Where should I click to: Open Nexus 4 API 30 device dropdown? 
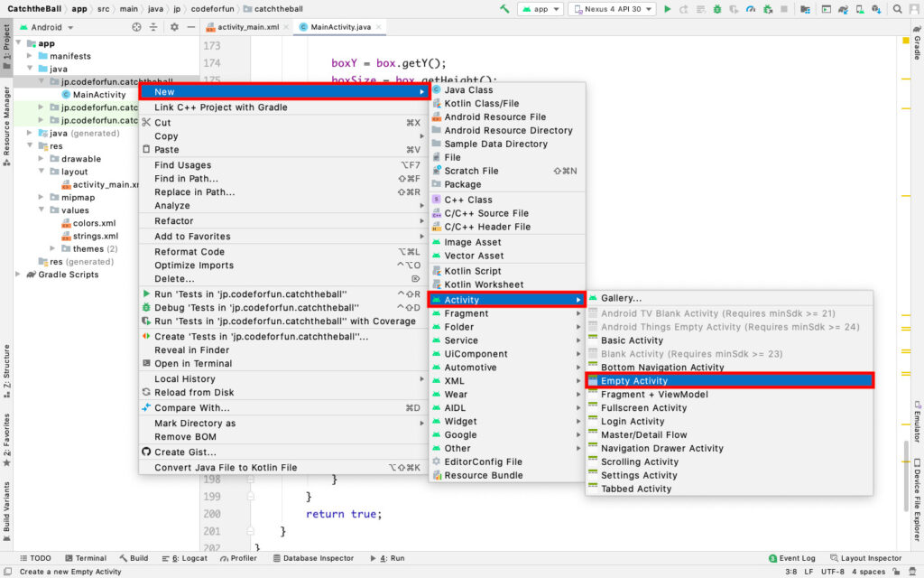click(613, 9)
